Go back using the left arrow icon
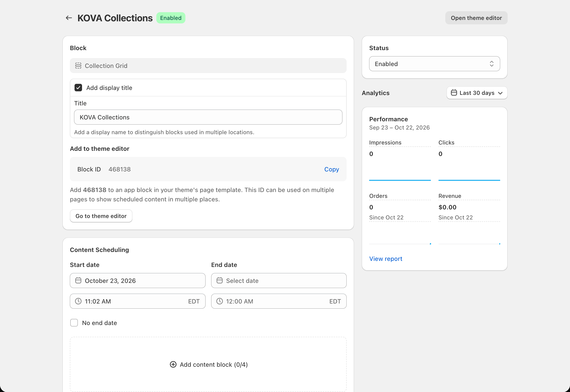 [69, 18]
